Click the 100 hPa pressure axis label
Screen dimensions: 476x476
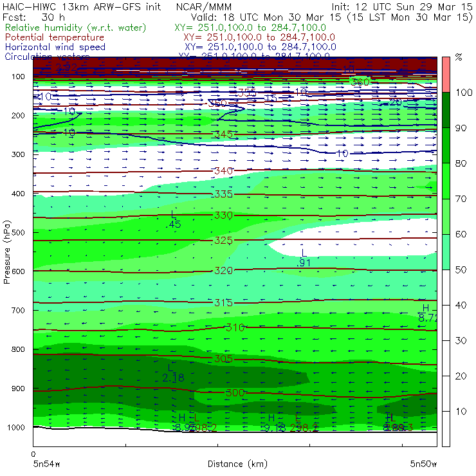[18, 77]
